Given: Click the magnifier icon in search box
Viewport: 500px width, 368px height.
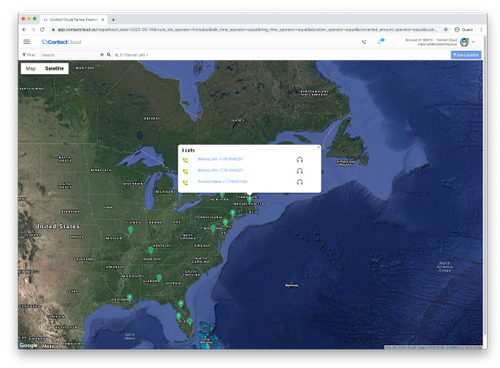Looking at the screenshot, I should [109, 55].
